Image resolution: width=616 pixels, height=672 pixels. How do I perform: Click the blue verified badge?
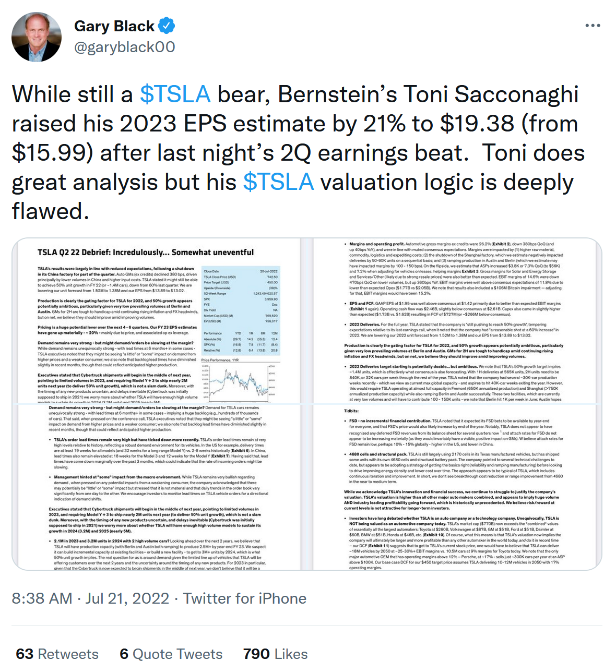click(167, 26)
